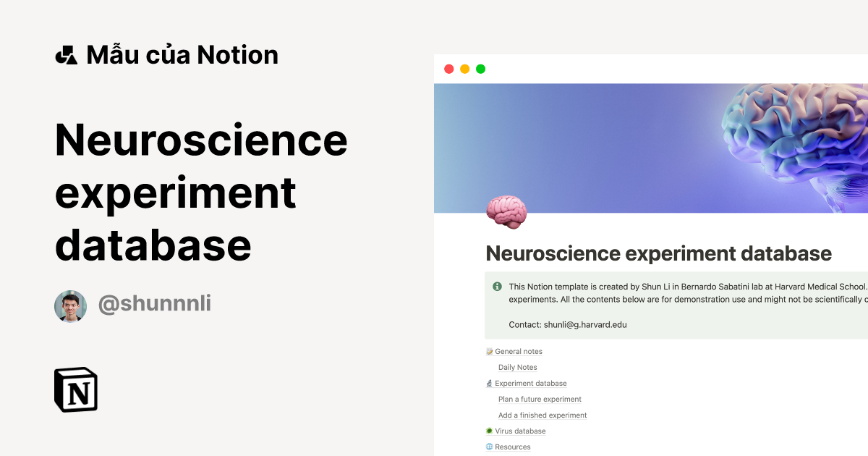Click the Notion logo at bottom left

(76, 390)
